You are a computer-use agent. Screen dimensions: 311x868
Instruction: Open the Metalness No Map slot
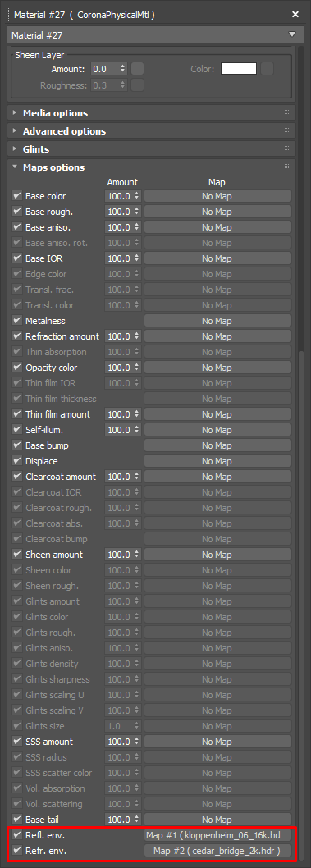[x=217, y=321]
